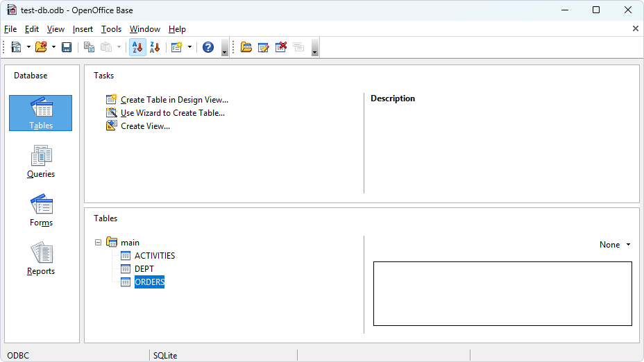The height and width of the screenshot is (362, 644).
Task: Open the File menu
Action: (10, 29)
